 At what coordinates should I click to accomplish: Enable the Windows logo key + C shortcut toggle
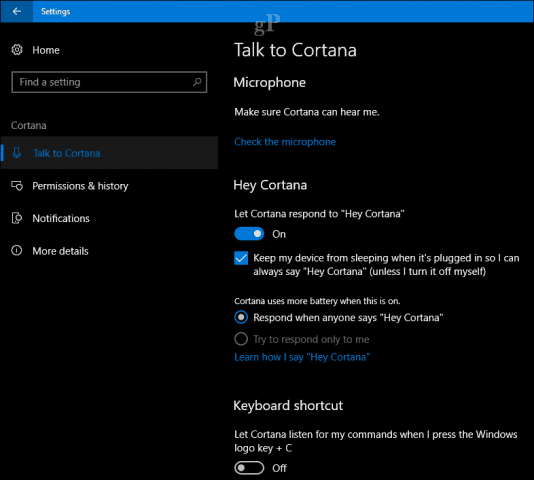click(249, 468)
